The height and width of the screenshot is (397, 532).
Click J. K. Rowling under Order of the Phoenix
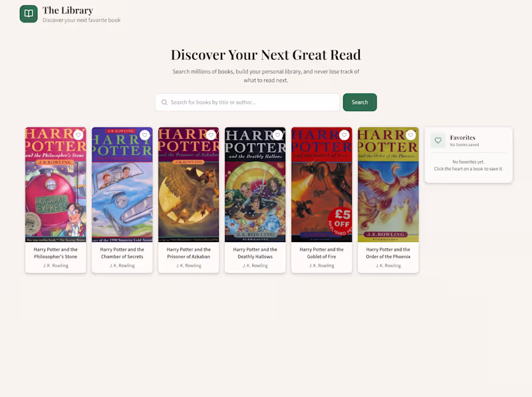coord(388,266)
